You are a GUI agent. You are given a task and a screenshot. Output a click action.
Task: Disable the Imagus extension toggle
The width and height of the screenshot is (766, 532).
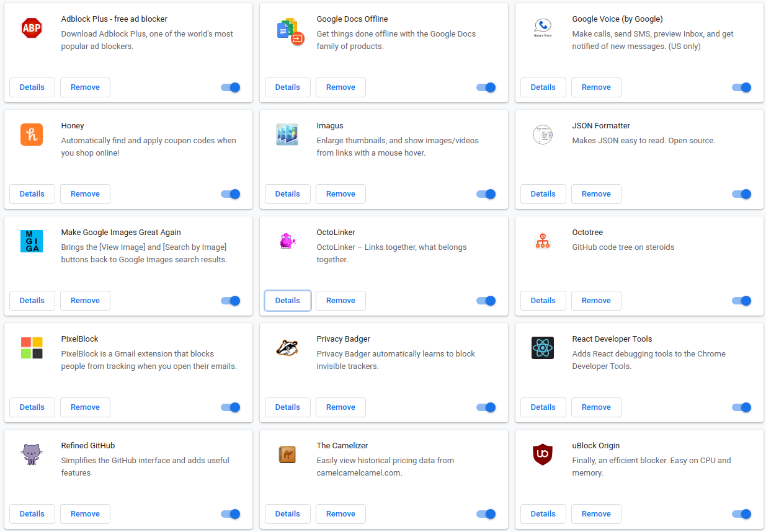coord(486,194)
